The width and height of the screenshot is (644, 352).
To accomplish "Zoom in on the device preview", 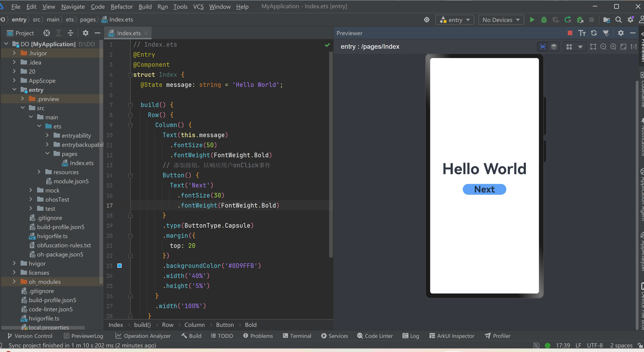I will [613, 47].
